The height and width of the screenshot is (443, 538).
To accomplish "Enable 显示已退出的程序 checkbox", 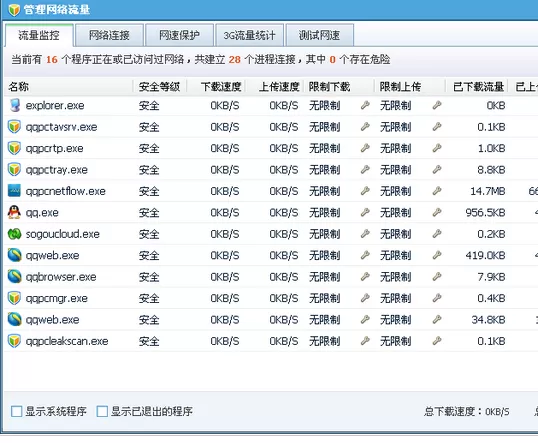I will pos(102,411).
